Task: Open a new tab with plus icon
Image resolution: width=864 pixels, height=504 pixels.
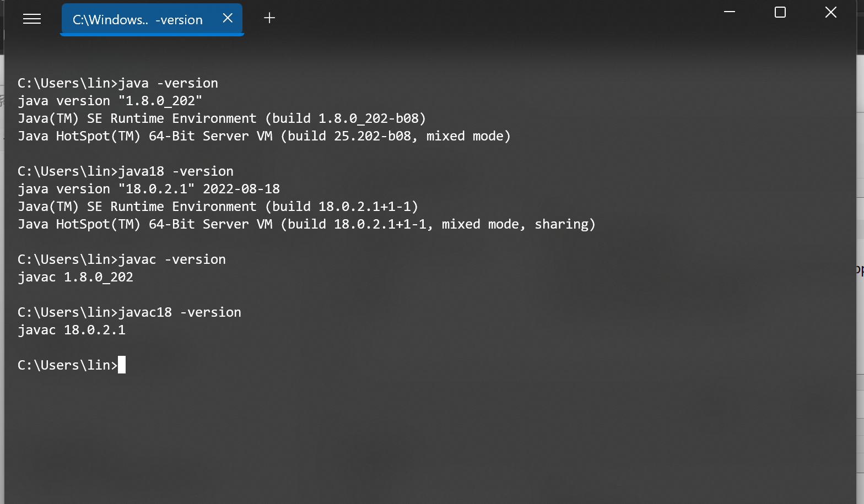Action: coord(269,18)
